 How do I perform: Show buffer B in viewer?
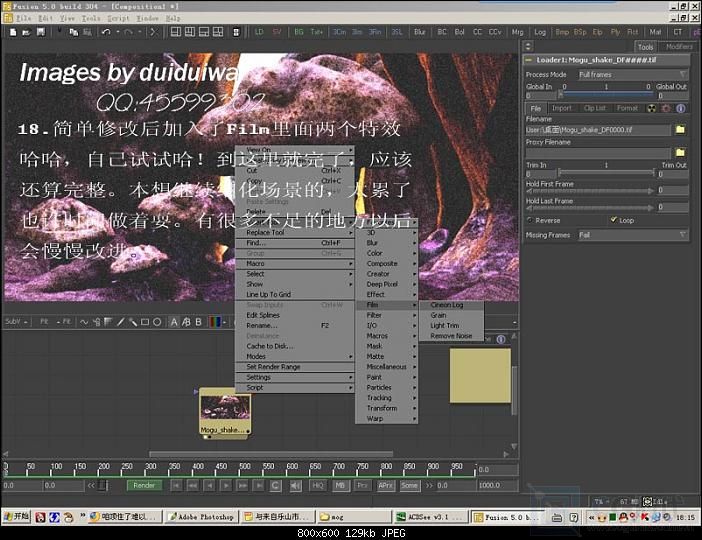tap(198, 322)
